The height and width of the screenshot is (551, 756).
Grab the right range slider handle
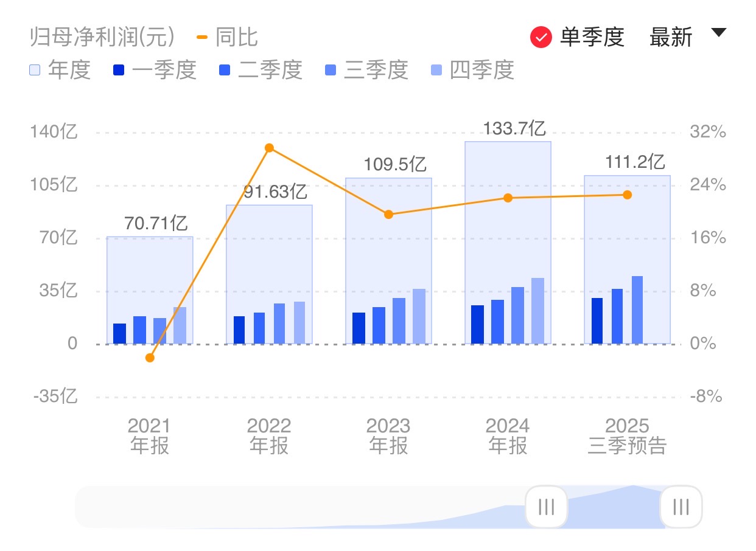[x=681, y=507]
